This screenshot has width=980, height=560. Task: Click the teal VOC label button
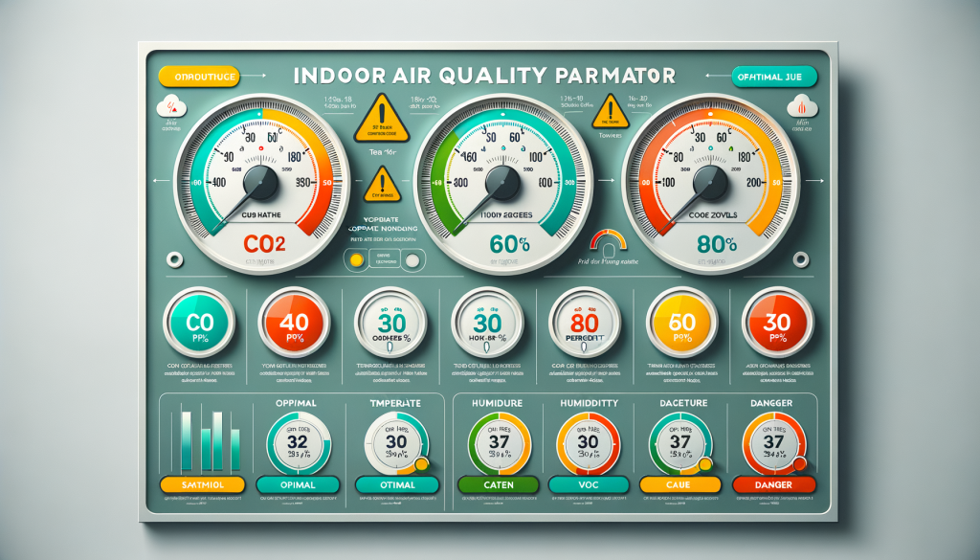589,484
